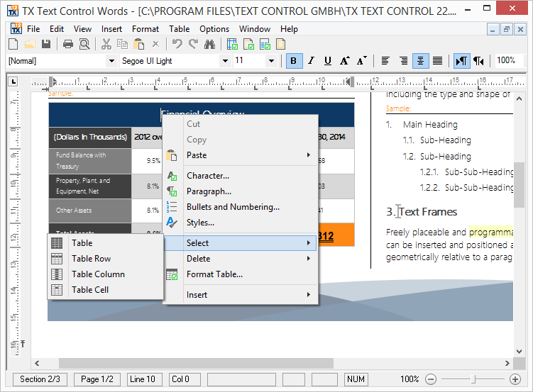This screenshot has width=533, height=392.
Task: Toggle Bold formatting button
Action: [293, 61]
